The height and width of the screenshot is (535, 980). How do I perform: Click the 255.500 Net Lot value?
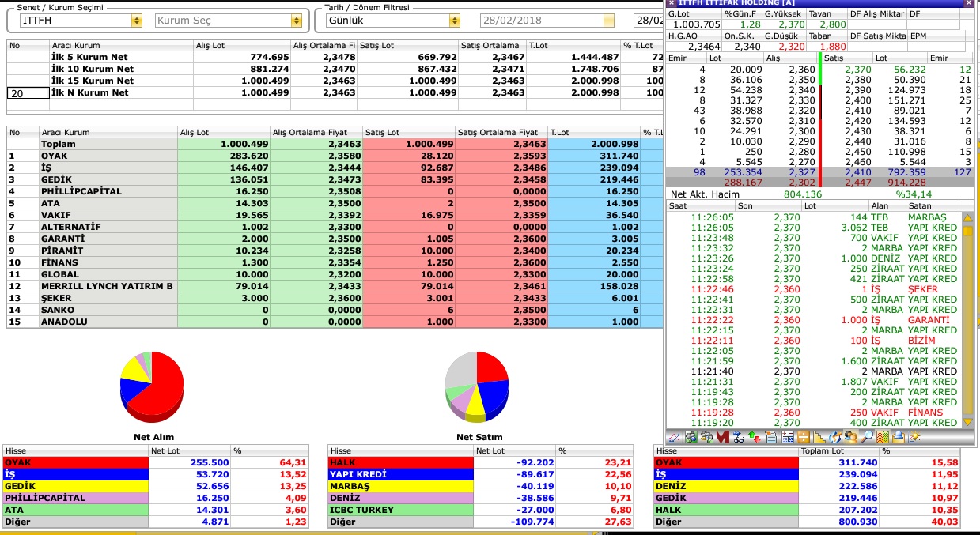(x=210, y=462)
